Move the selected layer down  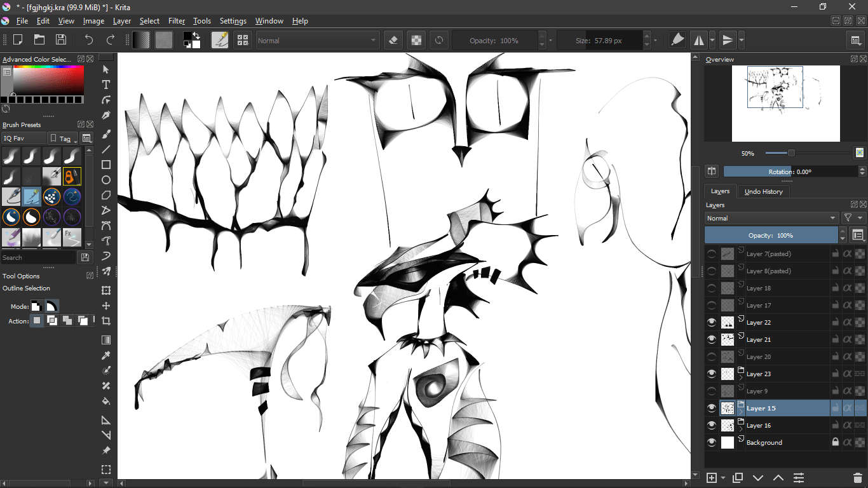coord(758,477)
